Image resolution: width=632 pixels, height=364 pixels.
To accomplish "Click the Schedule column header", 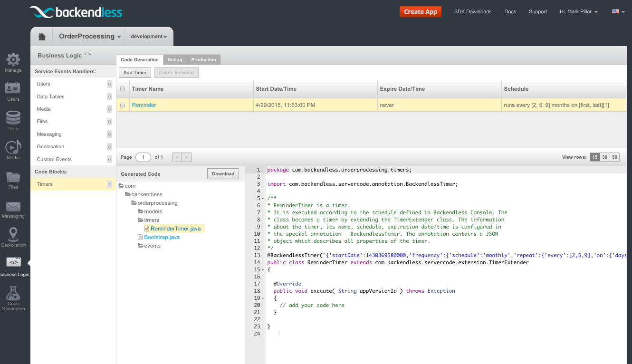I will (564, 89).
